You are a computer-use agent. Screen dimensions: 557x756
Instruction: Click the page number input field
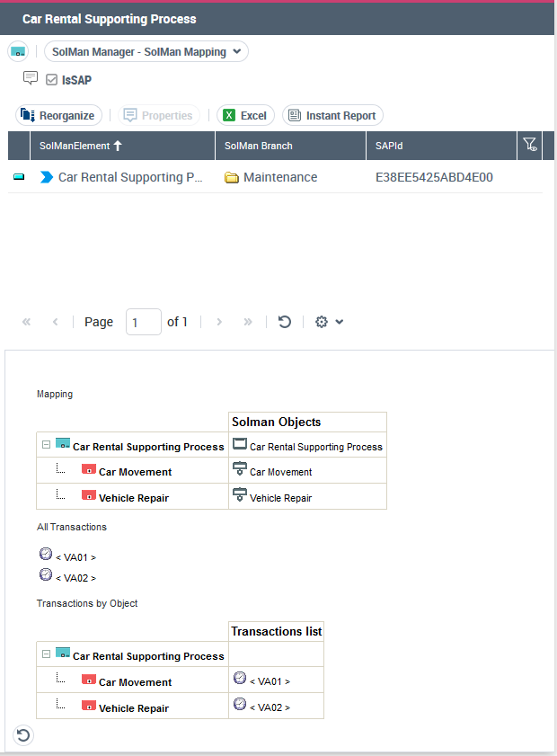click(x=143, y=322)
